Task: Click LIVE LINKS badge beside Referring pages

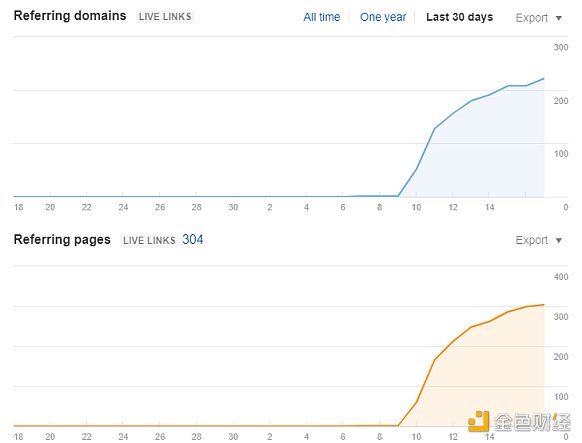Action: pos(149,240)
